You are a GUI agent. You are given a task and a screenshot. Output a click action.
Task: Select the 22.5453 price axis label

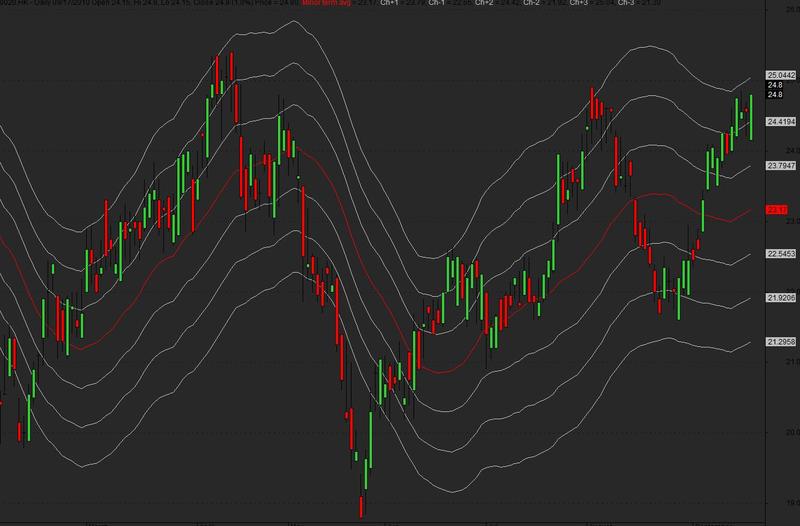(782, 254)
